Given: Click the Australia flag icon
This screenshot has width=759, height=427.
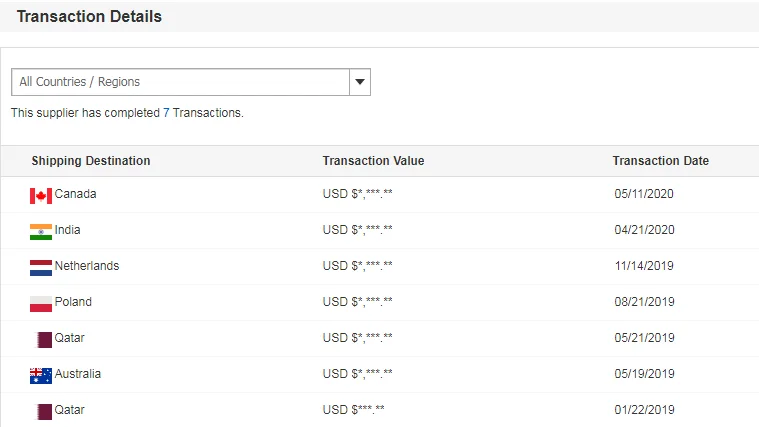Looking at the screenshot, I should pyautogui.click(x=41, y=376).
